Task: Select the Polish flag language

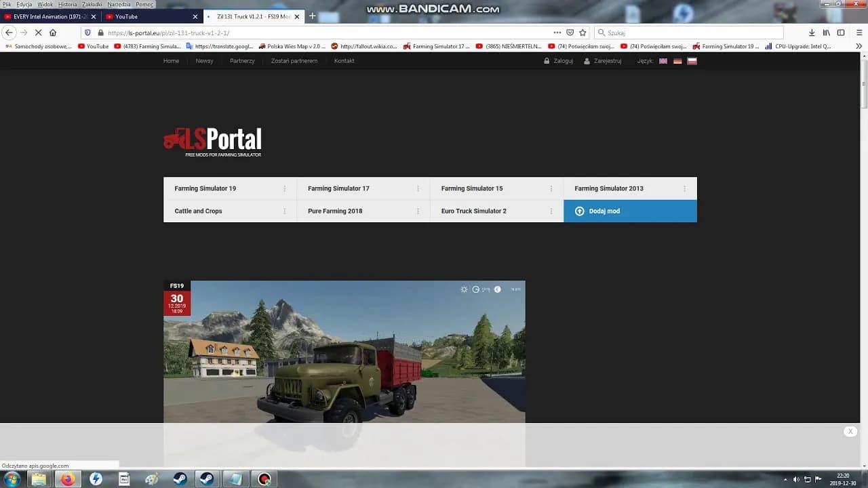Action: click(x=692, y=61)
